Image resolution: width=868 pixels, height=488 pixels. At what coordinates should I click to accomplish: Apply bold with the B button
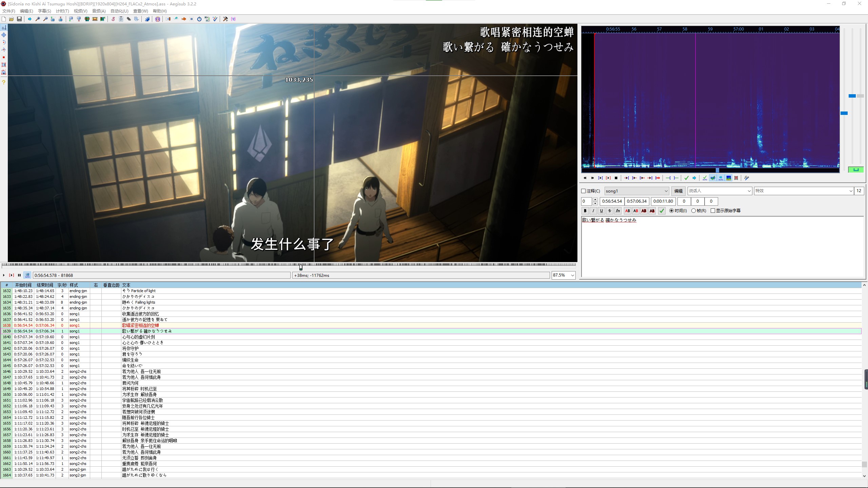click(585, 210)
